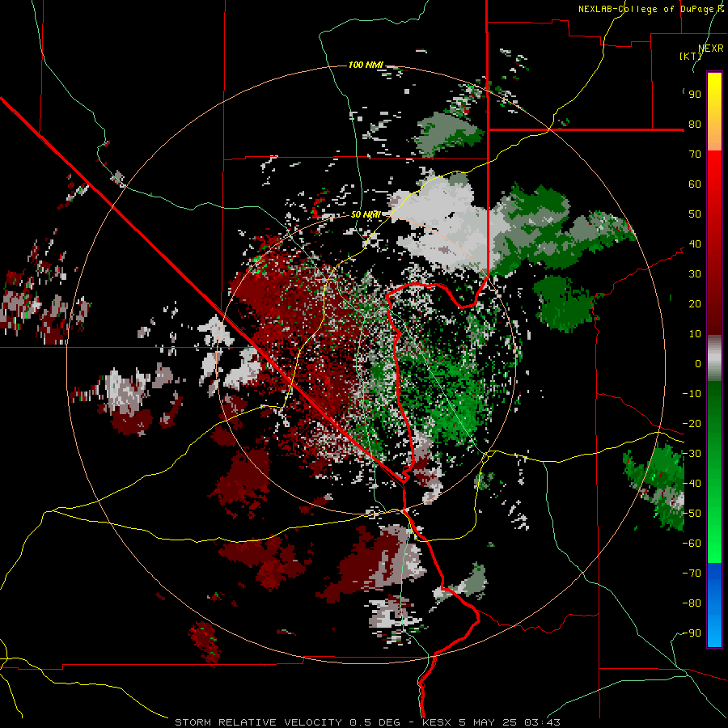Click the 0 value on the velocity legend
The height and width of the screenshot is (728, 728).
click(x=698, y=364)
